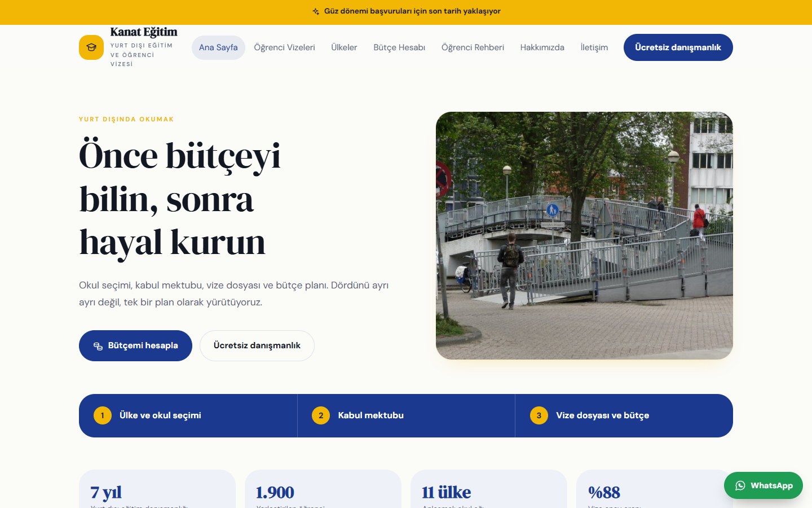
Task: Click the hero campus bridge photo
Action: tap(584, 235)
